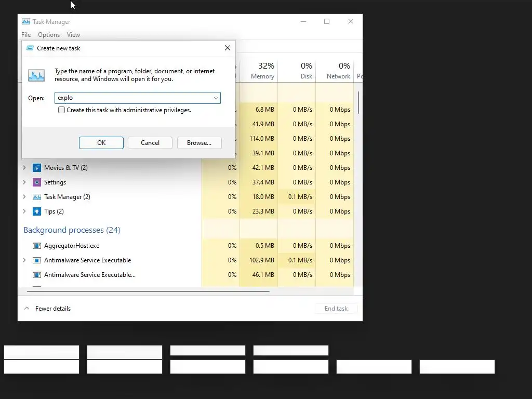The height and width of the screenshot is (399, 532).
Task: Click the Fewer details link
Action: coord(53,309)
